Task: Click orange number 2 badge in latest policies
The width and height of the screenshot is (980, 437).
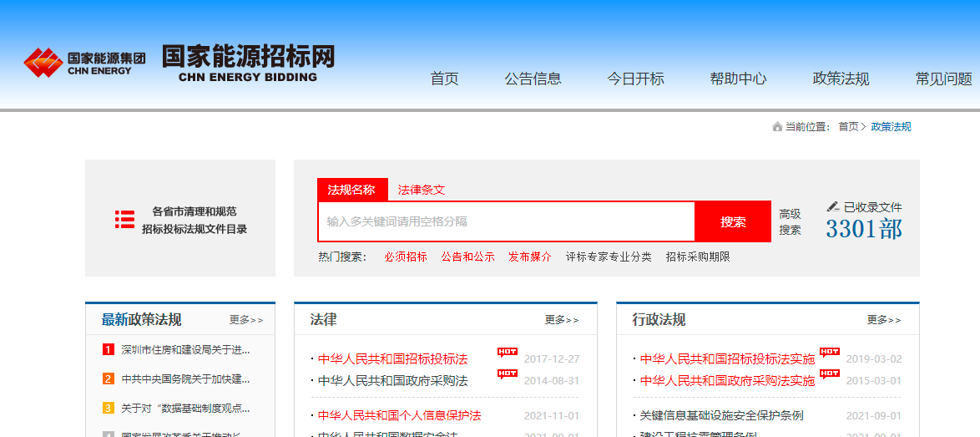Action: click(x=109, y=379)
